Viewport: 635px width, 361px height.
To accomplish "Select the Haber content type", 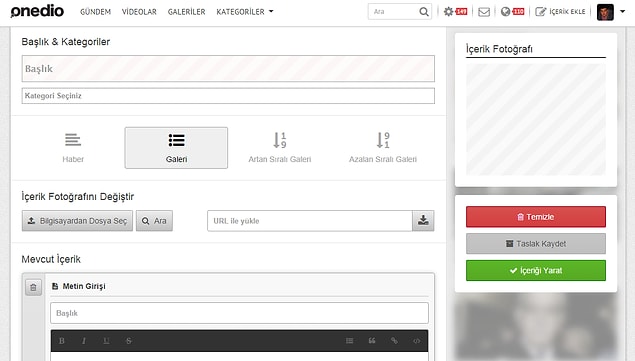I will (73, 148).
